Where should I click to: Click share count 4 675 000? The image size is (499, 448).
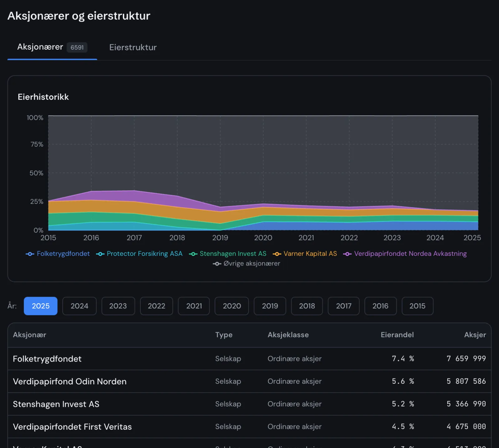click(x=466, y=426)
